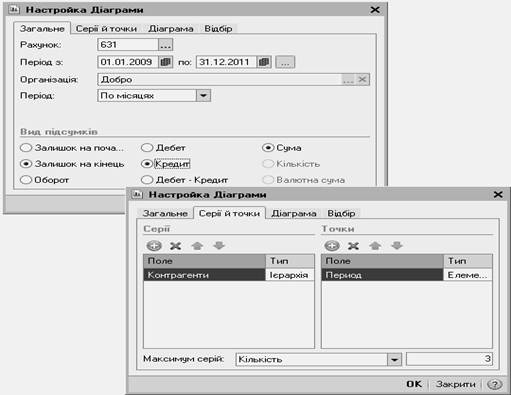Click the Закрити button
Screen dimensions: 511x395
pyautogui.click(x=456, y=384)
